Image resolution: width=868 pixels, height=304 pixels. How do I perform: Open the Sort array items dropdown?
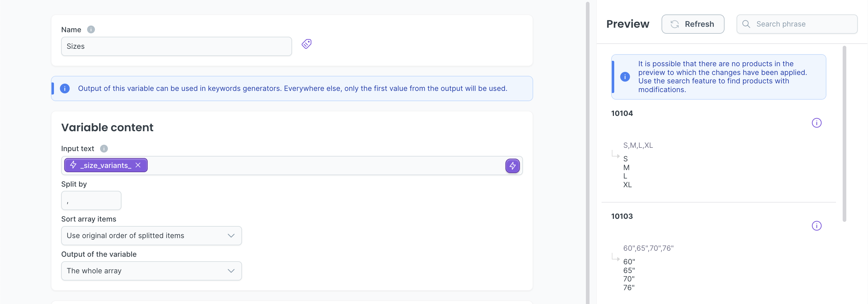(x=151, y=236)
